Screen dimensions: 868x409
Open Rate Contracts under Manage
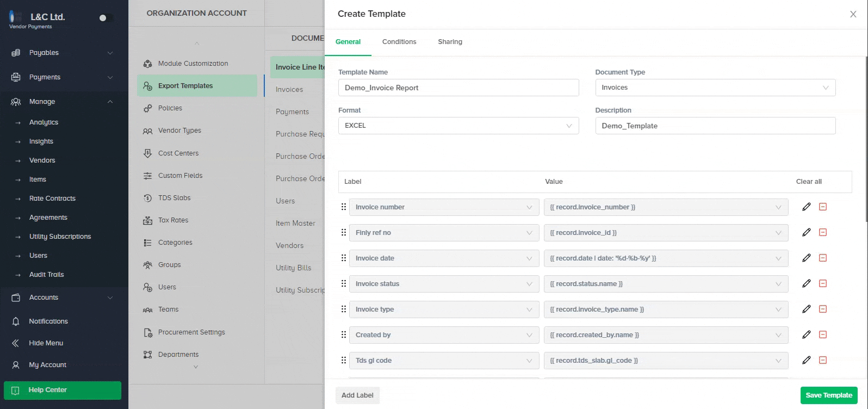52,199
